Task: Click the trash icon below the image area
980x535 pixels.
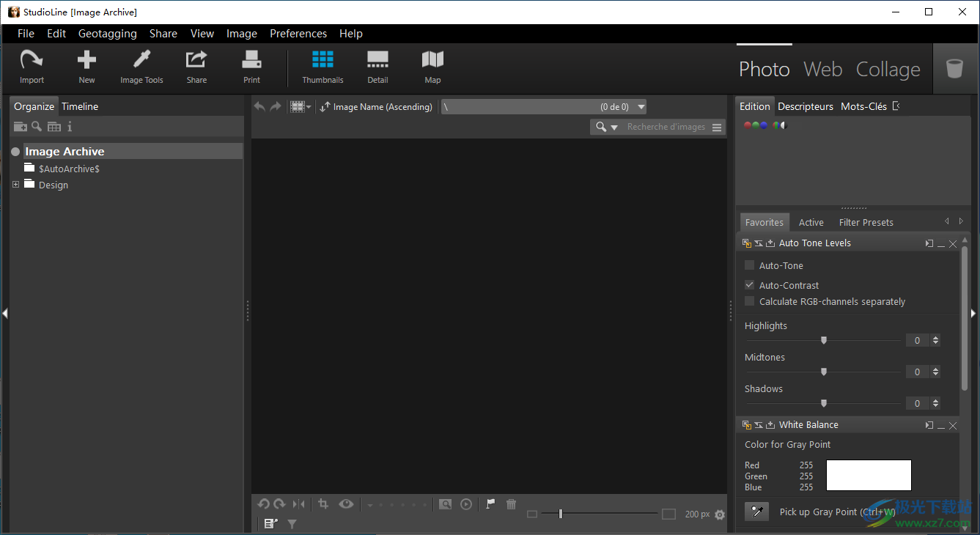Action: (x=511, y=504)
